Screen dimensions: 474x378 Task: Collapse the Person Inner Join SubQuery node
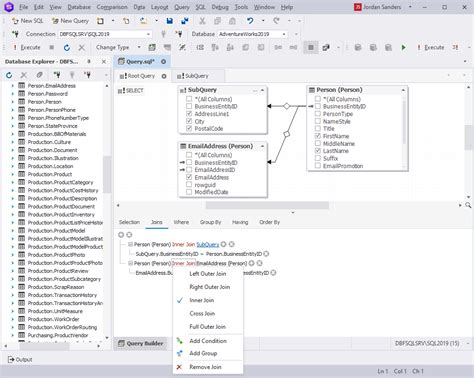tap(130, 244)
